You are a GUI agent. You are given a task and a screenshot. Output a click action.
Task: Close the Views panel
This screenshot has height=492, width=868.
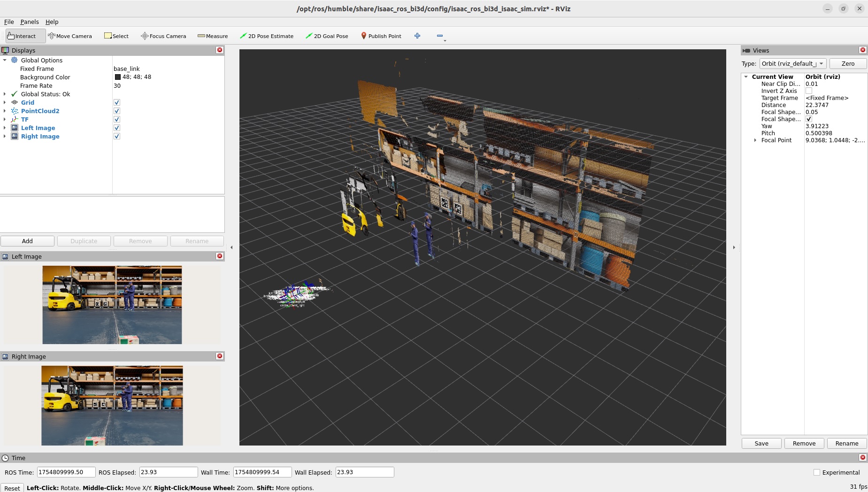pos(862,50)
